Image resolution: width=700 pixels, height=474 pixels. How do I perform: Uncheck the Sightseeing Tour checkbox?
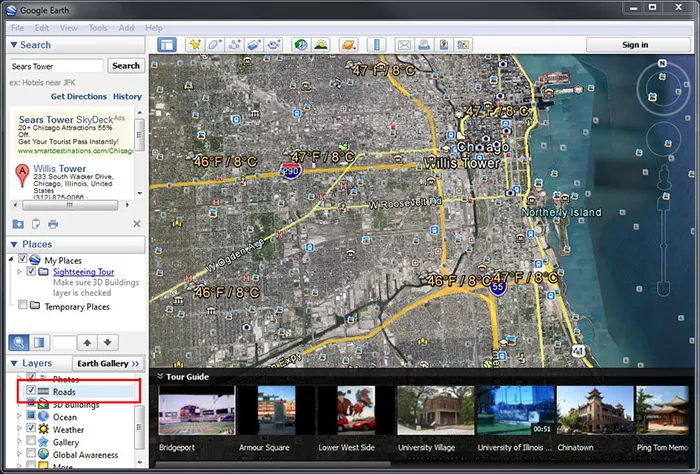coord(31,271)
